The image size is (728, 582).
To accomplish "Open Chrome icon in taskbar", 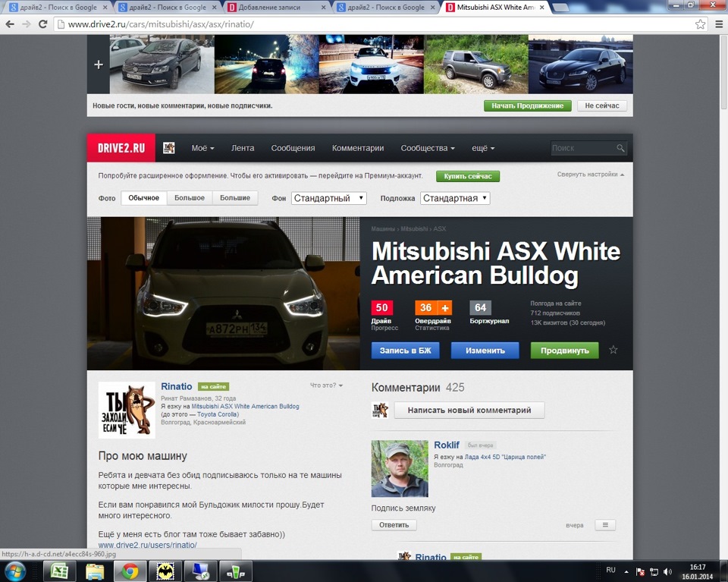I will click(130, 571).
